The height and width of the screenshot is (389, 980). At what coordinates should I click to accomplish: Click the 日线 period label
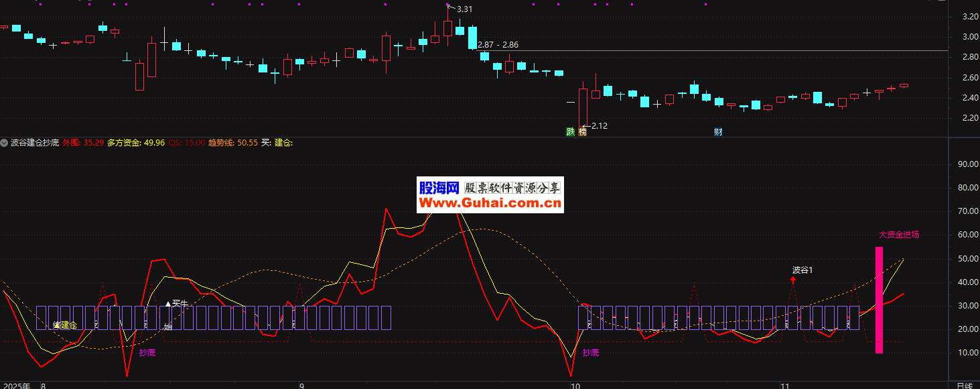964,386
